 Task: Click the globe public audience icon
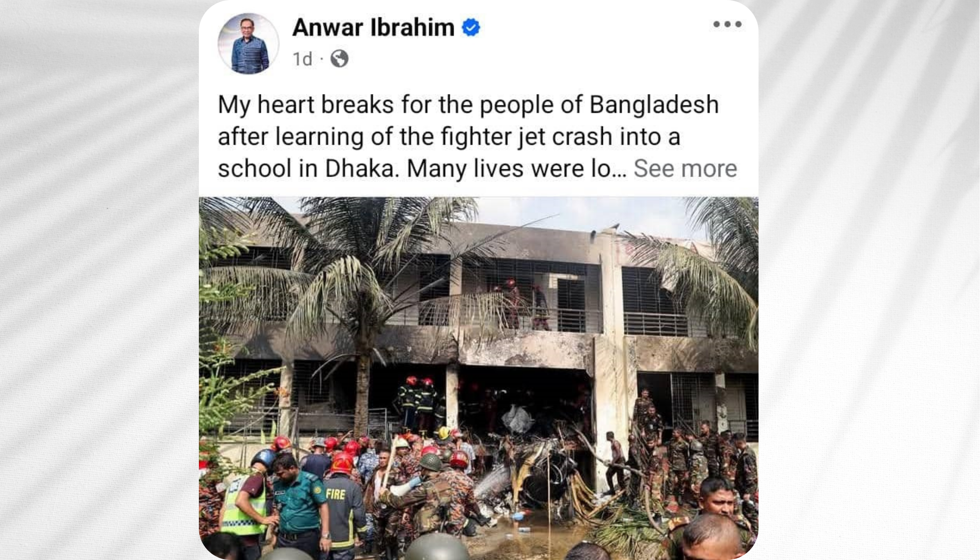coord(340,59)
